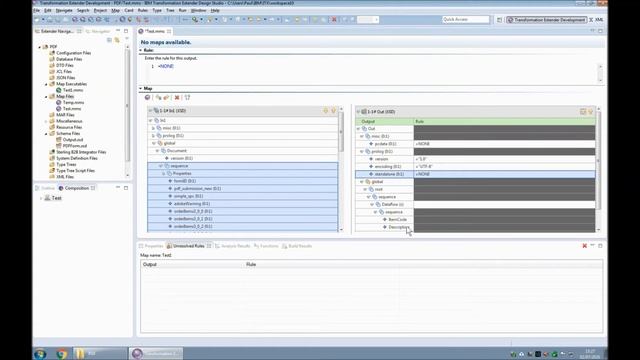Open the Window menu
Screen dimensions: 640x360
coord(198,10)
